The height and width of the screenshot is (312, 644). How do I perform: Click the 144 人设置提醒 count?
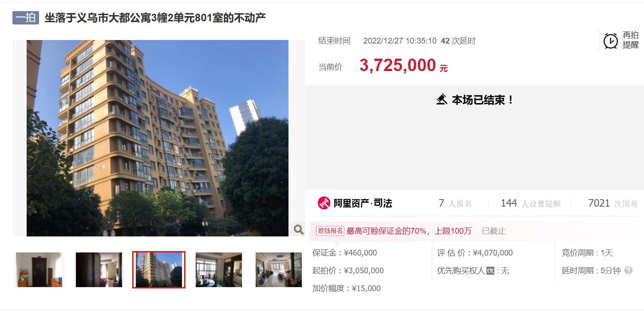point(531,203)
